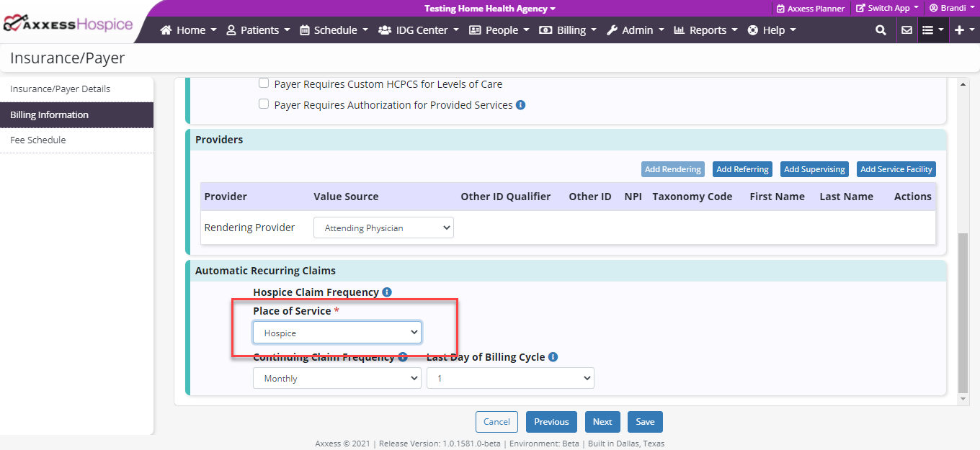The height and width of the screenshot is (450, 980).
Task: Click info icon beside Hospice Claim Frequency
Action: (x=387, y=292)
